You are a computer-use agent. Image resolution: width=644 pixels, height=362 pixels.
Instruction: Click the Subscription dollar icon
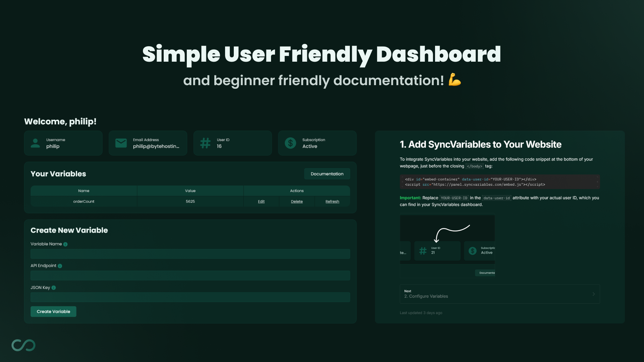tap(290, 143)
